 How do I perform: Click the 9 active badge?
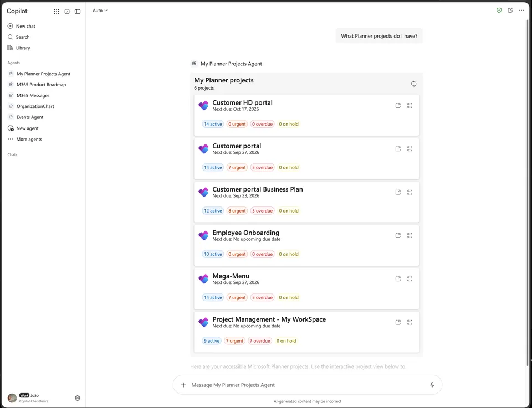[x=212, y=341]
